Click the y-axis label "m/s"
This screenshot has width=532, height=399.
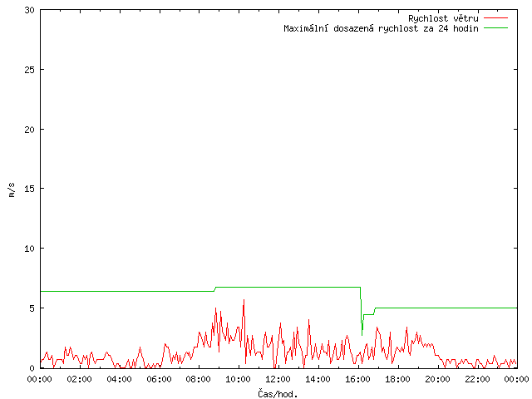click(x=12, y=190)
